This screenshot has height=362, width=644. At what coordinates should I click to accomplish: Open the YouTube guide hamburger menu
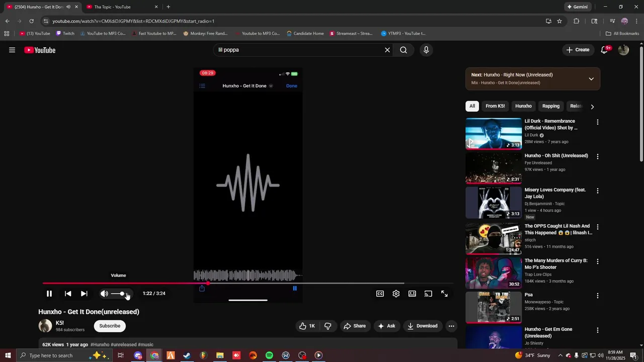pos(12,50)
